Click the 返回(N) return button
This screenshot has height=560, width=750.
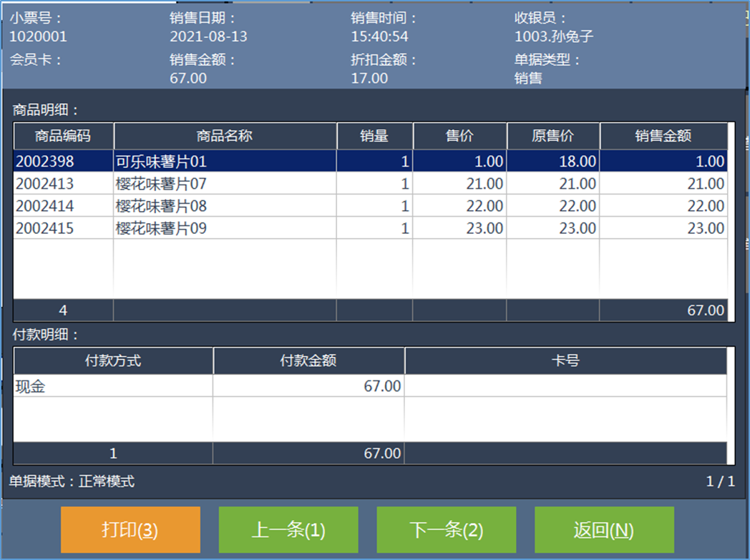[604, 529]
